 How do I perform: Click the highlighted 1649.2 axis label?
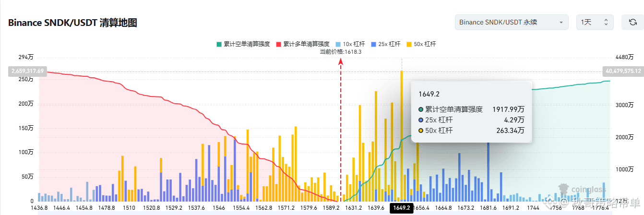click(x=401, y=208)
